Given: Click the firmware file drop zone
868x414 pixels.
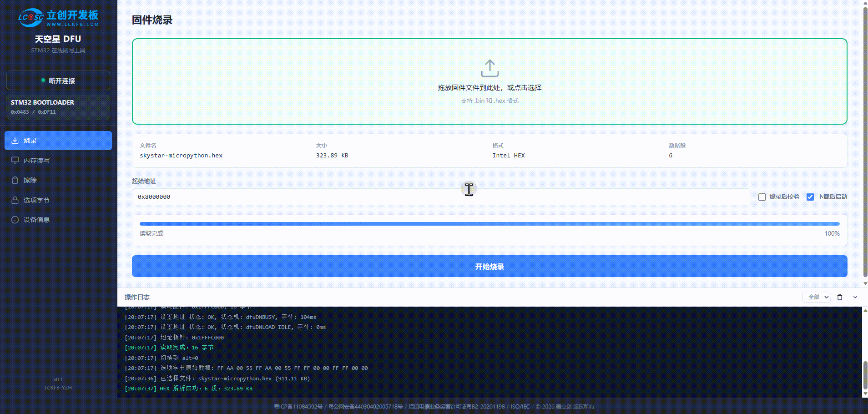Looking at the screenshot, I should 490,81.
